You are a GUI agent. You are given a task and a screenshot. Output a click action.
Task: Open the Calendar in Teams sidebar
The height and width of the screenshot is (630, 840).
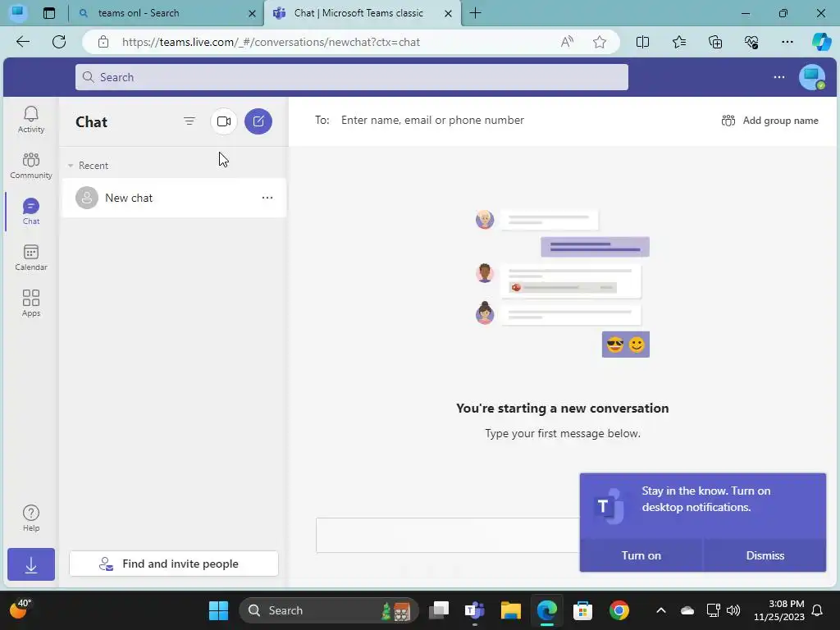coord(31,257)
